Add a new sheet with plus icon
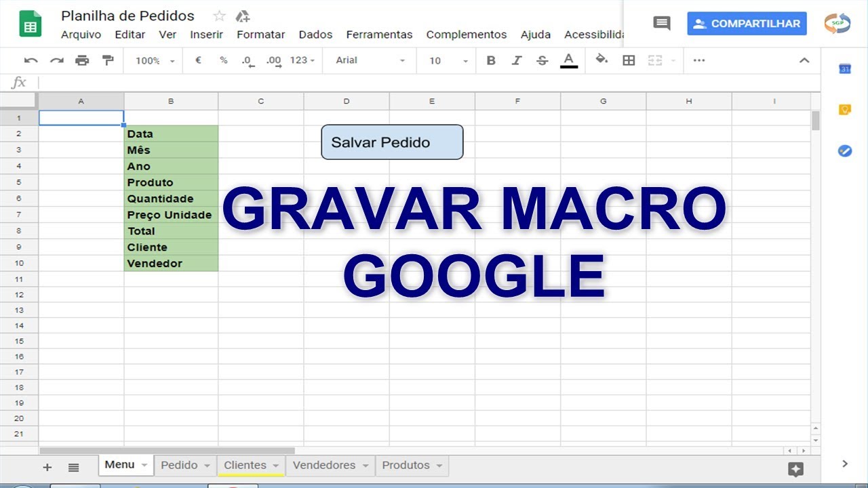868x488 pixels. coord(47,467)
